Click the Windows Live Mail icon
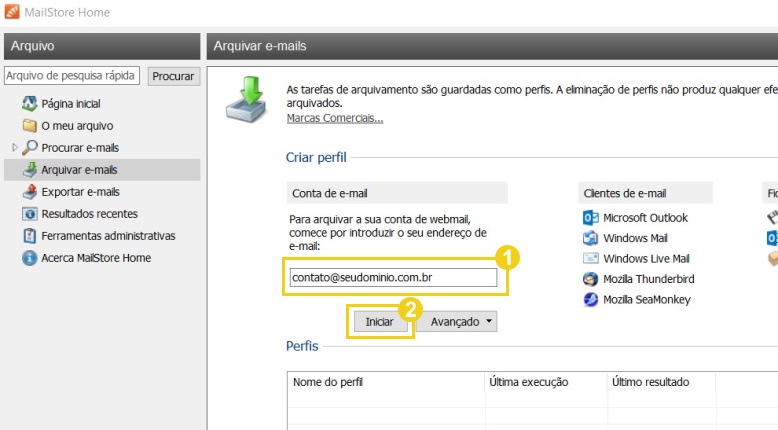778x430 pixels. click(x=590, y=258)
